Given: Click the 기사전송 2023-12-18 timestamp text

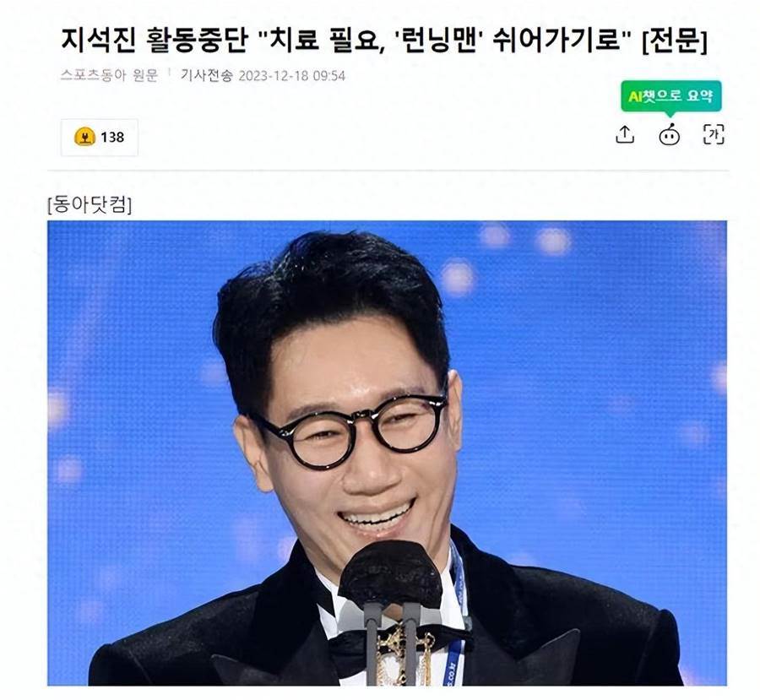Looking at the screenshot, I should (x=263, y=76).
